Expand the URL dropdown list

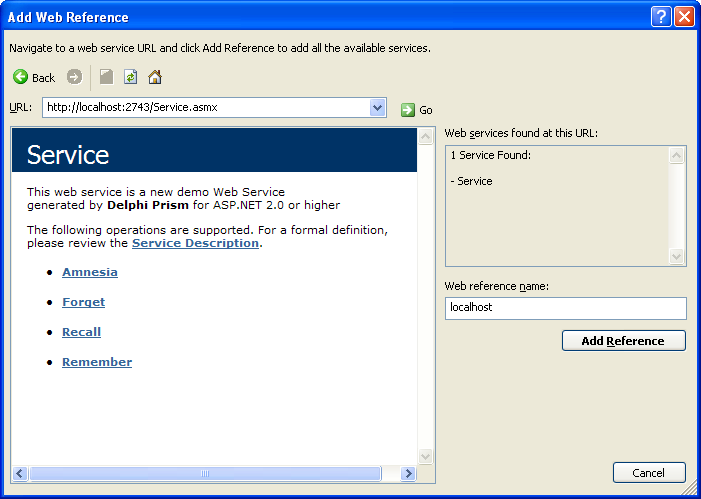[378, 108]
